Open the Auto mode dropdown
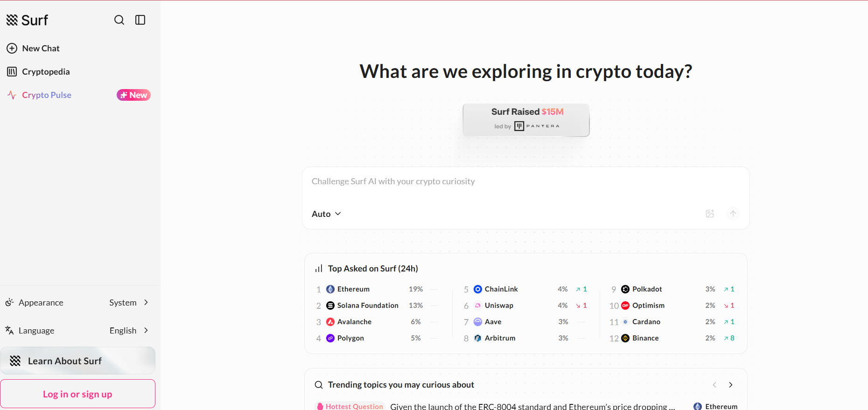Image resolution: width=868 pixels, height=410 pixels. click(x=326, y=214)
